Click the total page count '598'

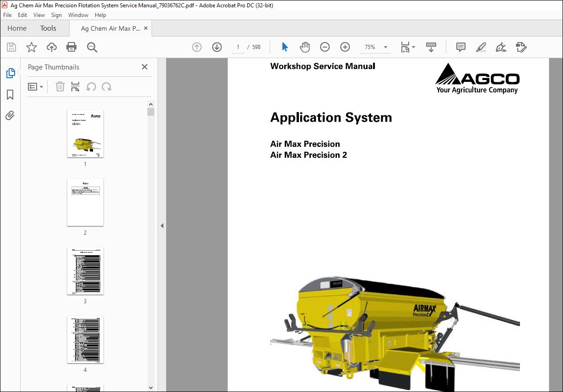pos(256,47)
